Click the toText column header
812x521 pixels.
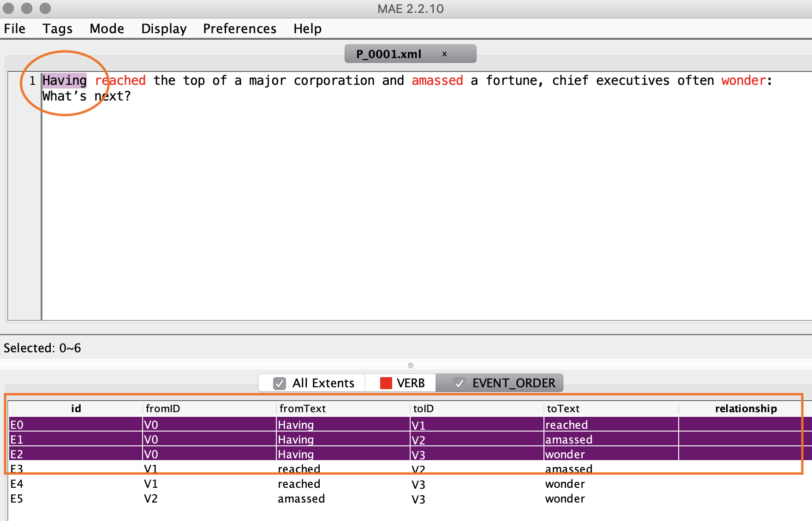click(611, 409)
